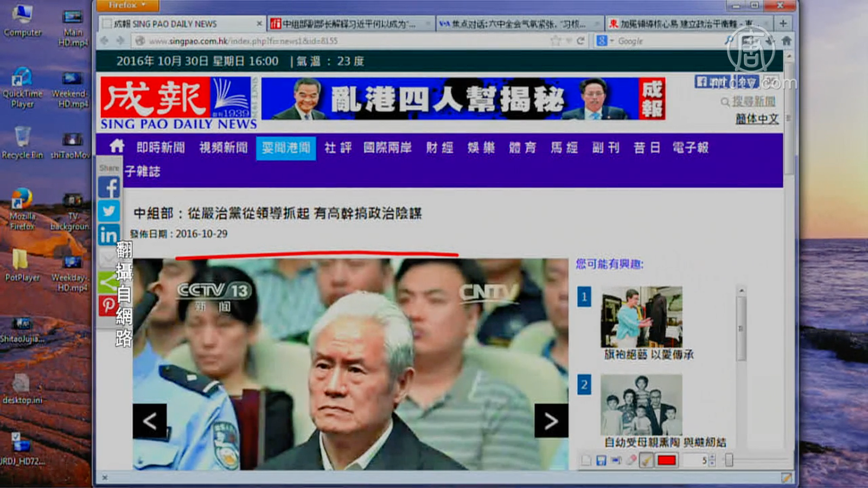Reload the page with the refresh icon

(580, 41)
